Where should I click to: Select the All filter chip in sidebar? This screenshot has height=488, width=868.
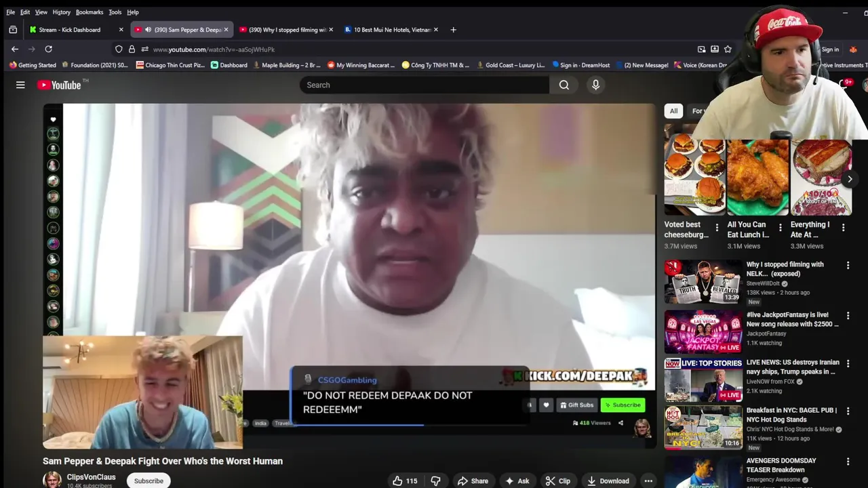pos(673,111)
